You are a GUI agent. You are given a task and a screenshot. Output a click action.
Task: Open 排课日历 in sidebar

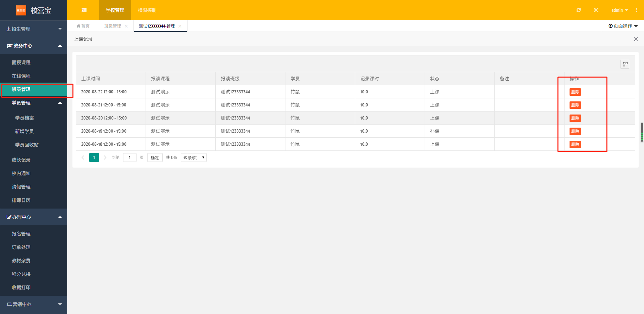coord(34,200)
